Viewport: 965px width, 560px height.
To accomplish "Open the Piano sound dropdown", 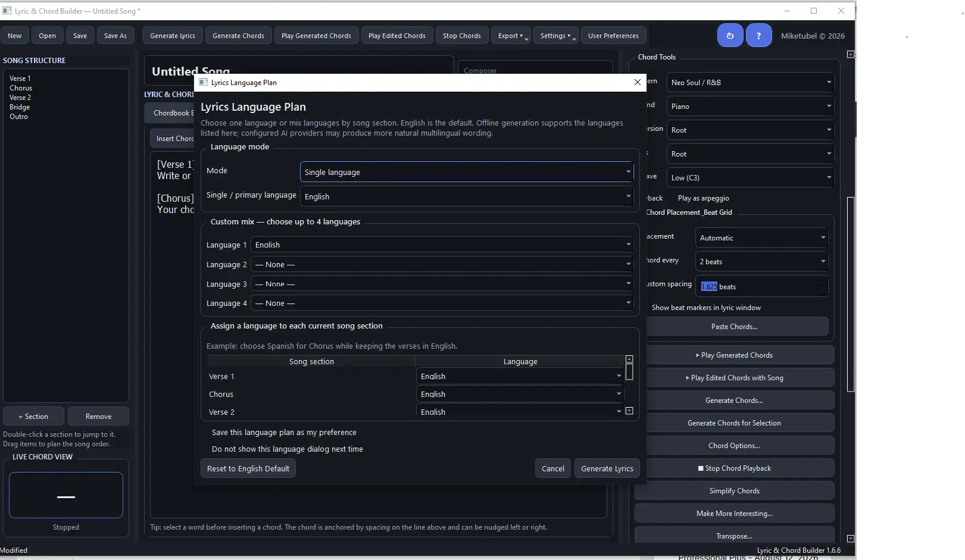I will pyautogui.click(x=750, y=106).
